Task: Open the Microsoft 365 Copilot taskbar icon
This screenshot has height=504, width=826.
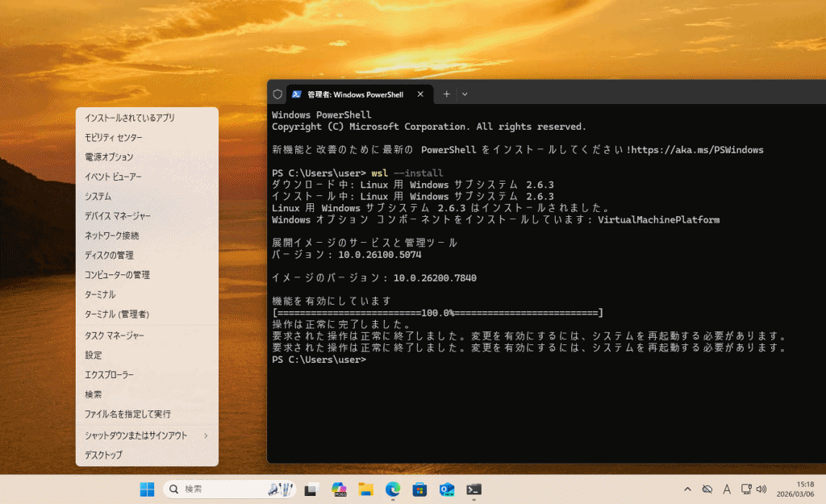Action: click(x=338, y=489)
